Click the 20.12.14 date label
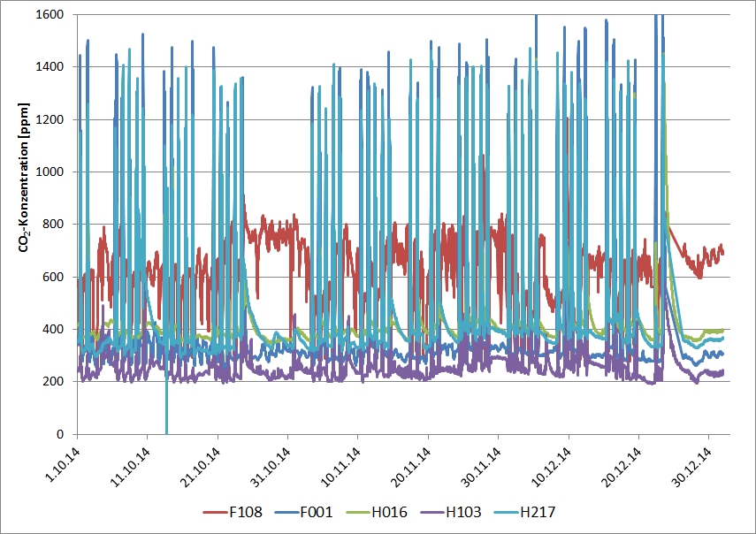 tap(621, 467)
